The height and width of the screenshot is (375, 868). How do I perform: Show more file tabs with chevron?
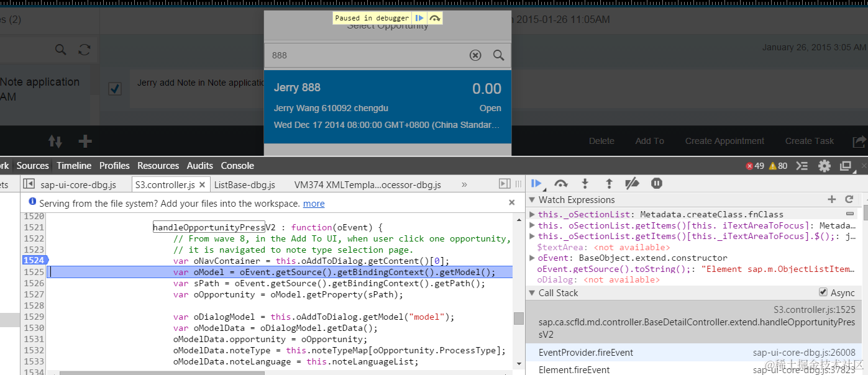pos(464,184)
